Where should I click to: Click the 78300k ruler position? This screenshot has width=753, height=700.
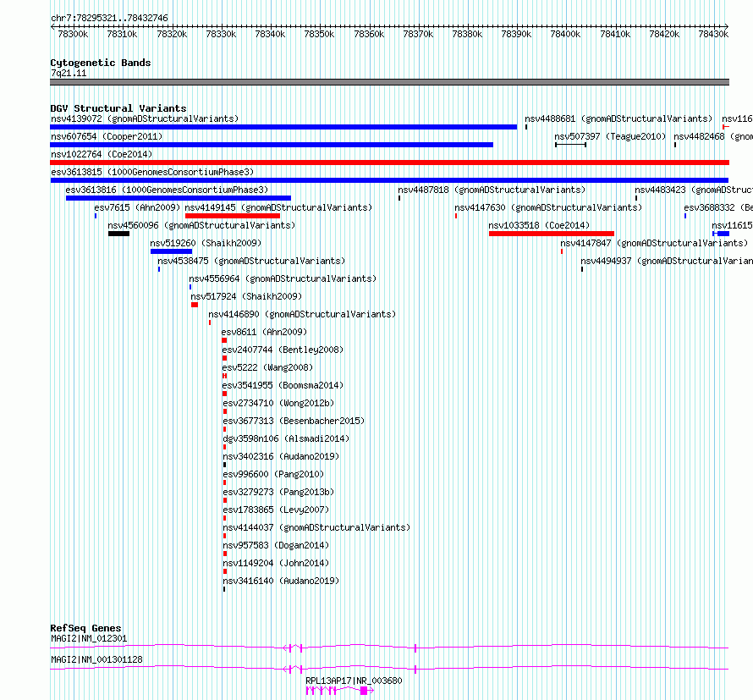pos(73,34)
